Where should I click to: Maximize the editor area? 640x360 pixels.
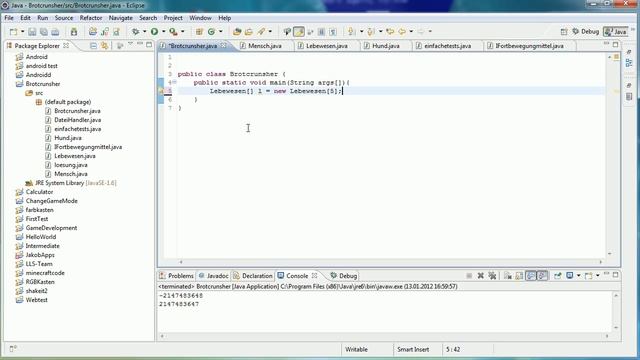click(616, 44)
